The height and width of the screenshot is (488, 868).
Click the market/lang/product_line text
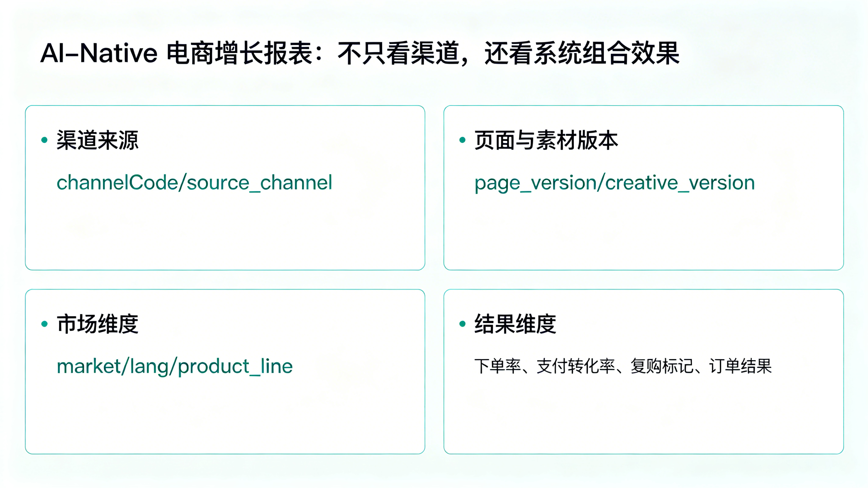click(175, 367)
